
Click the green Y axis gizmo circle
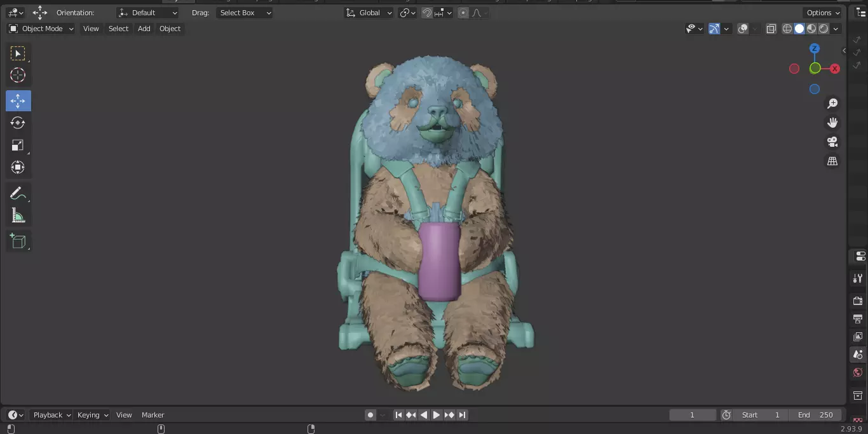click(815, 69)
